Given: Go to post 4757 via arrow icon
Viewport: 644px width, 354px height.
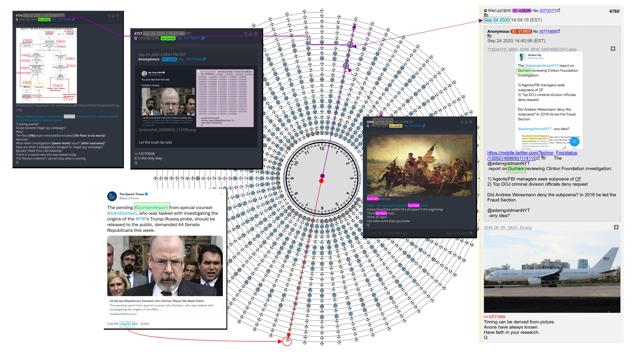Looking at the screenshot, I should 256,34.
